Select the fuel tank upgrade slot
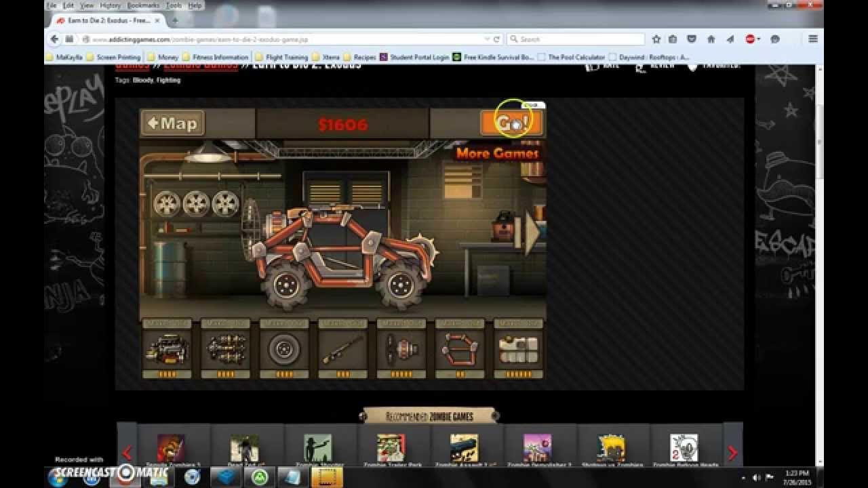This screenshot has width=868, height=488. point(519,349)
